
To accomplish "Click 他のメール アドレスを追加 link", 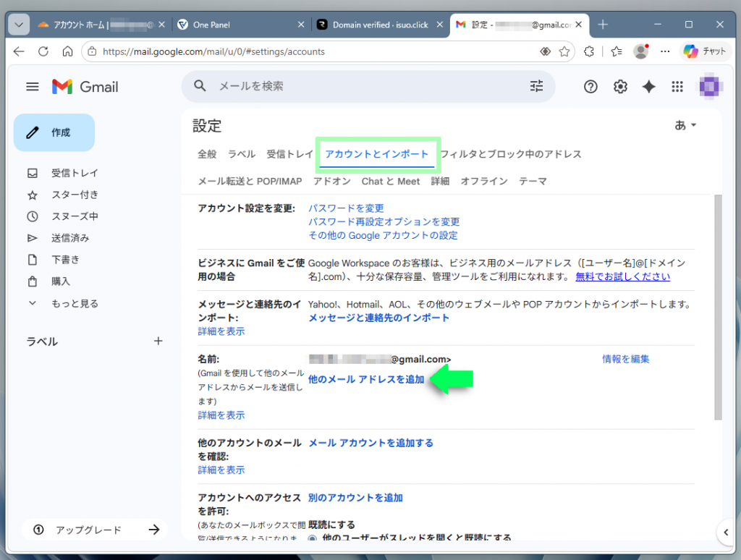I will (366, 379).
